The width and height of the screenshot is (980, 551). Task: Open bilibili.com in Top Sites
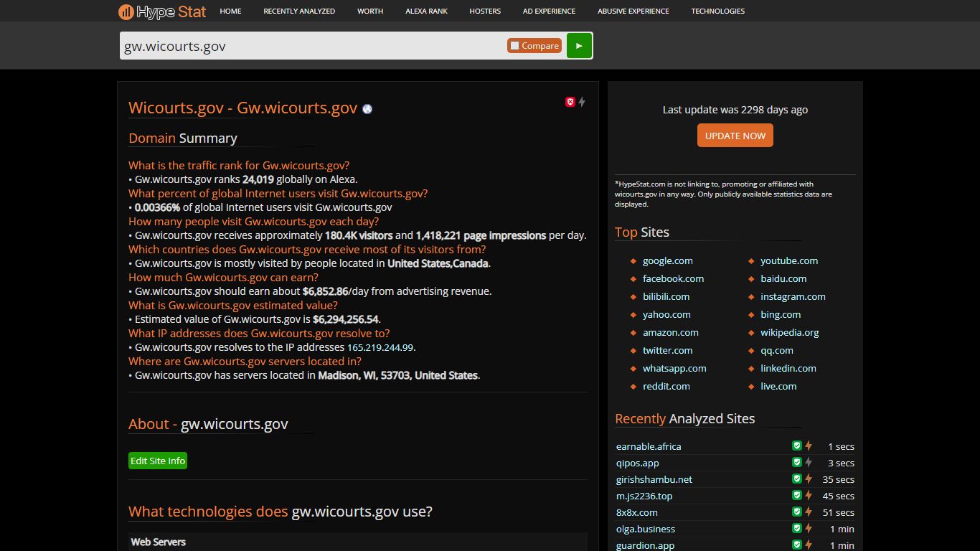click(666, 296)
